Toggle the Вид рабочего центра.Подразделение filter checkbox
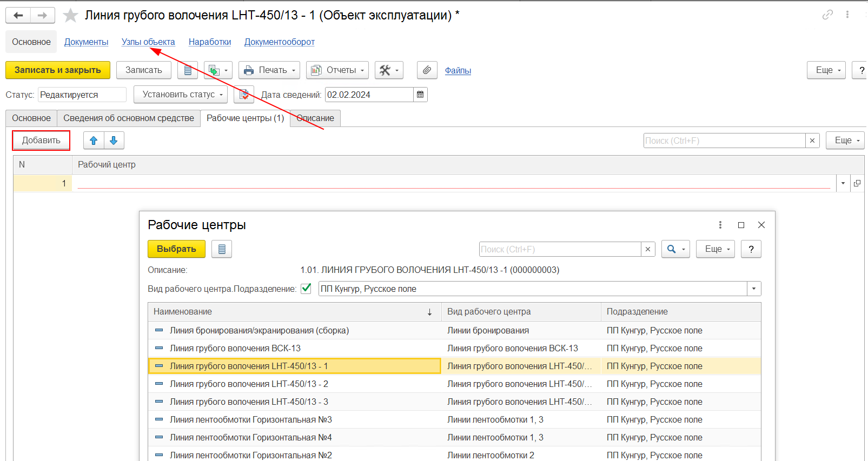The height and width of the screenshot is (461, 868). pos(306,289)
